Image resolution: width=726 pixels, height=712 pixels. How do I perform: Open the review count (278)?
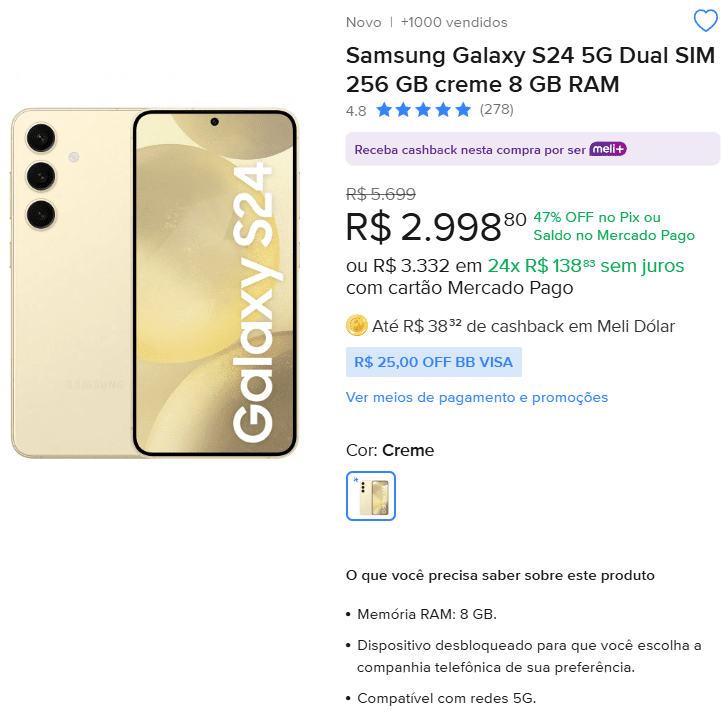coord(496,110)
